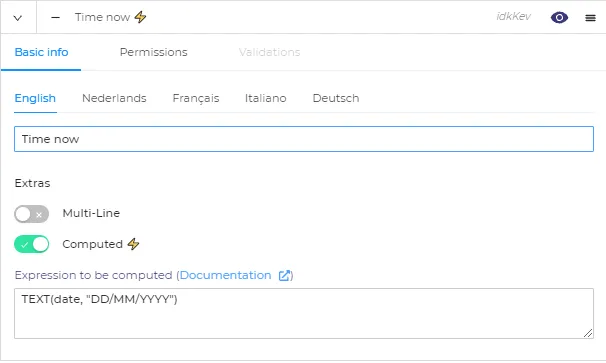Screen dimensions: 606x363
Task: Select the Validations tab
Action: (269, 52)
